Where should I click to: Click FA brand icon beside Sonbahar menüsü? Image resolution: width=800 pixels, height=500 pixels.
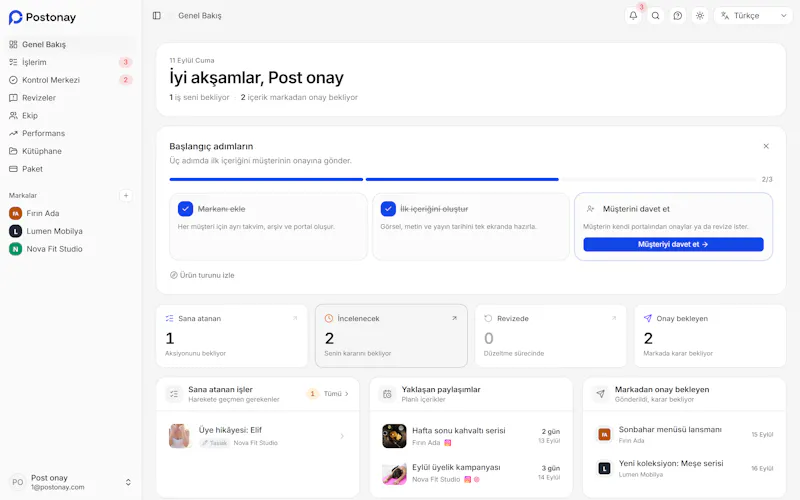pyautogui.click(x=605, y=435)
